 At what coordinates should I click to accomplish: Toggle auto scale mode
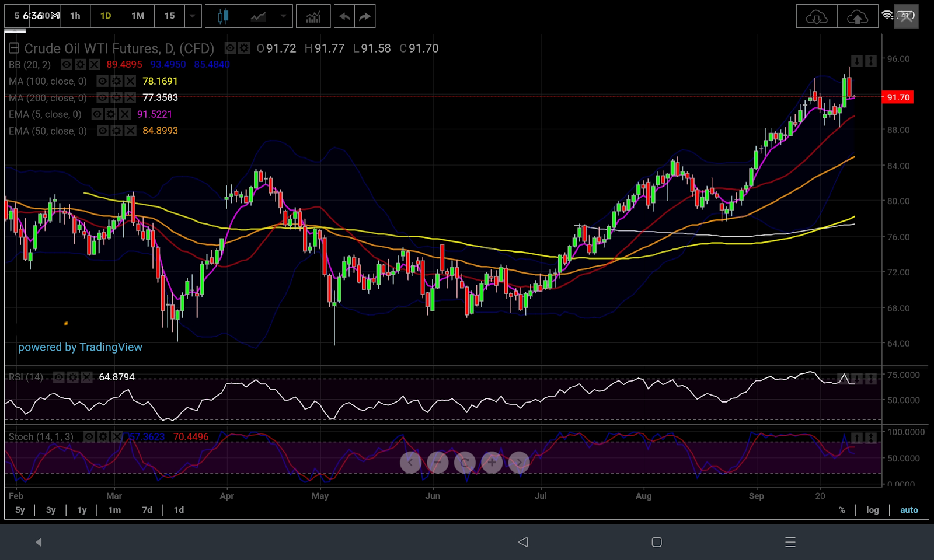click(x=909, y=510)
